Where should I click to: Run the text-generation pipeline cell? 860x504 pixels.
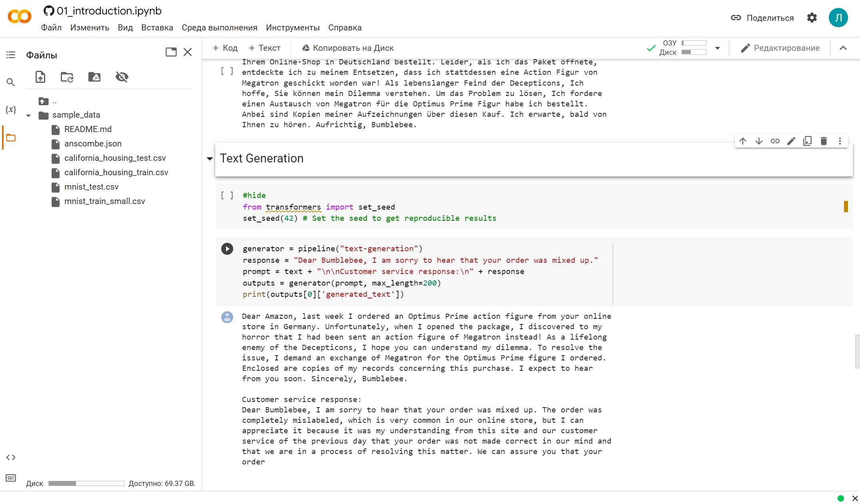pyautogui.click(x=227, y=249)
